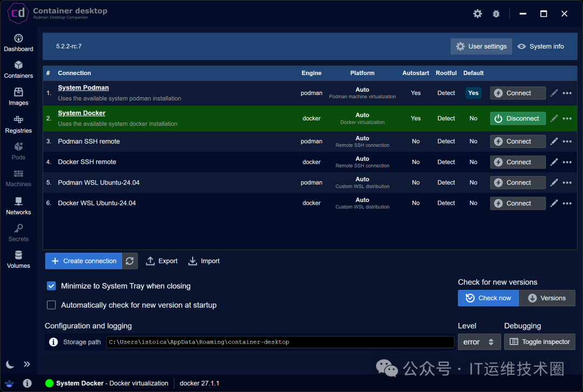Open more options for Podman SSH remote

[x=567, y=141]
